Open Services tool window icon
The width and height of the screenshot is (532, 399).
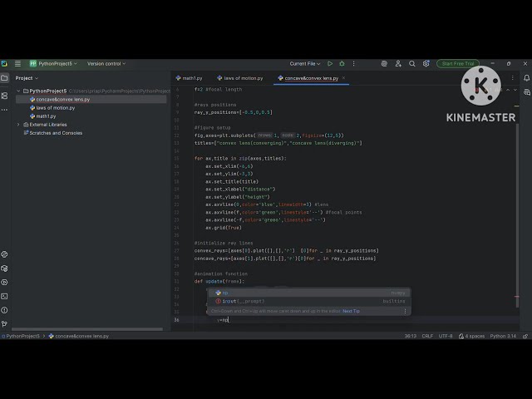pyautogui.click(x=4, y=283)
